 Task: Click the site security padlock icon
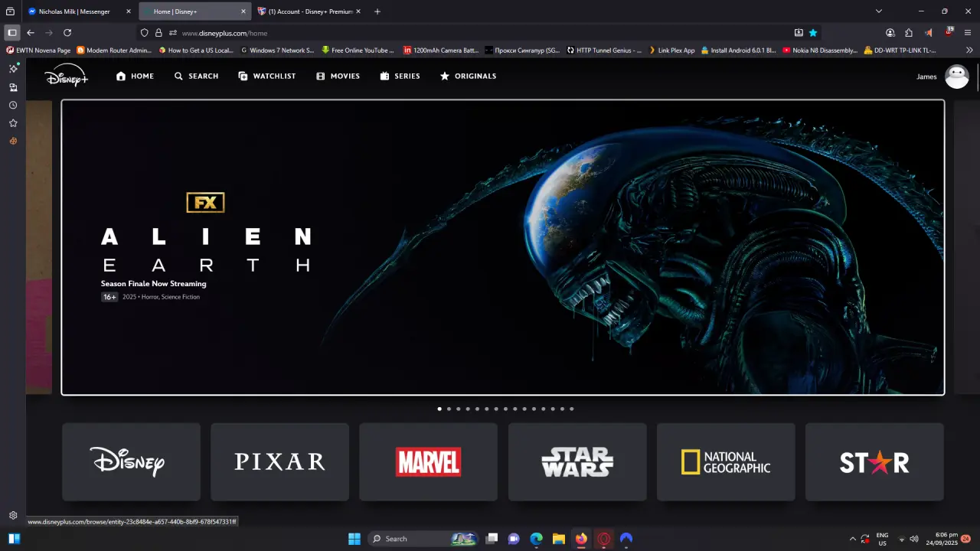coord(158,33)
